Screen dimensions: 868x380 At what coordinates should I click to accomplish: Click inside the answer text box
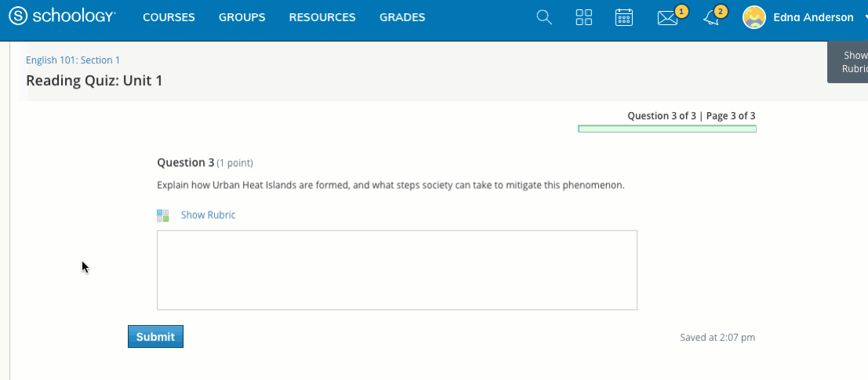397,270
